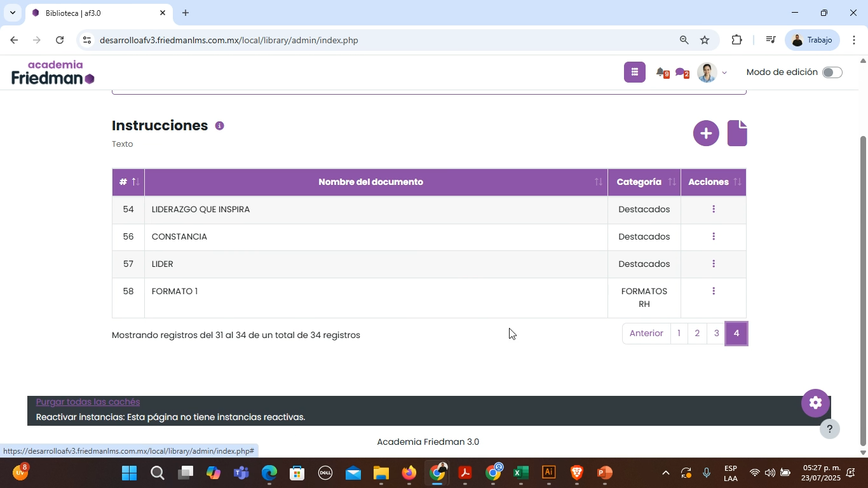The image size is (868, 488).
Task: Bookmark this page with star icon
Action: (705, 40)
